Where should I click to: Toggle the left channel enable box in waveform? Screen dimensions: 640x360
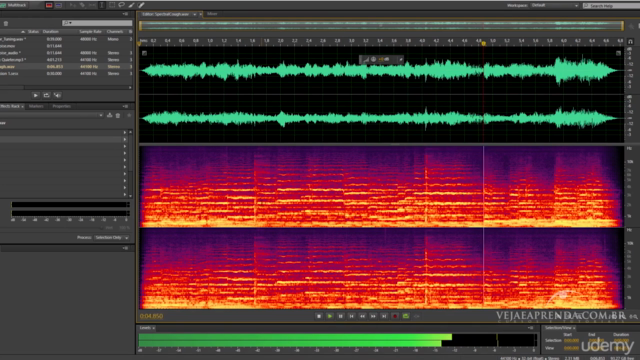tap(144, 53)
